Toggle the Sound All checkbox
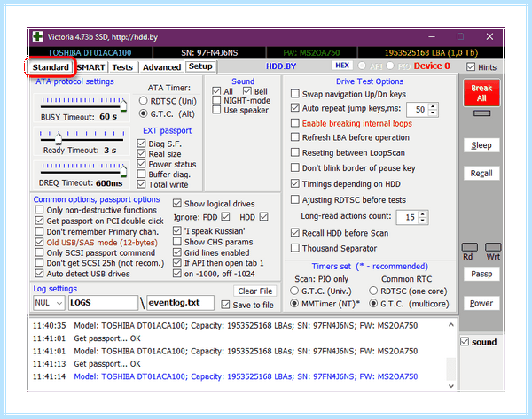The image size is (532, 419). pyautogui.click(x=216, y=91)
